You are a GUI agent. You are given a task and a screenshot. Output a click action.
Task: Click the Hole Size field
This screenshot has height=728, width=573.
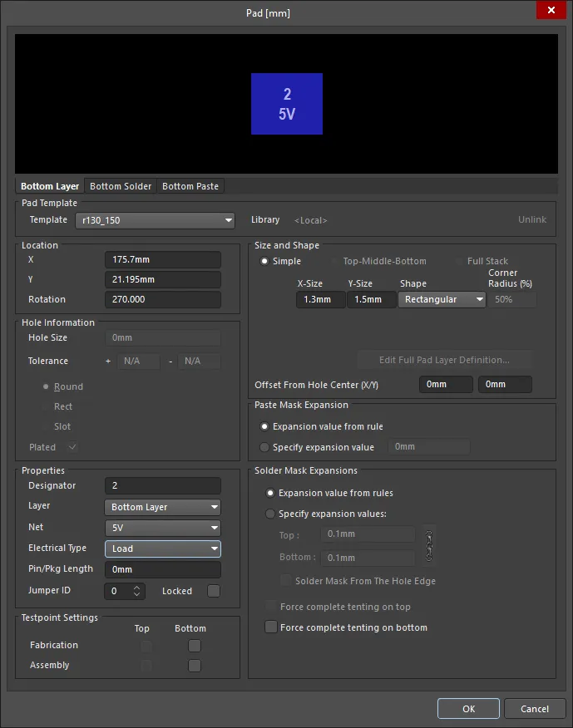click(163, 338)
